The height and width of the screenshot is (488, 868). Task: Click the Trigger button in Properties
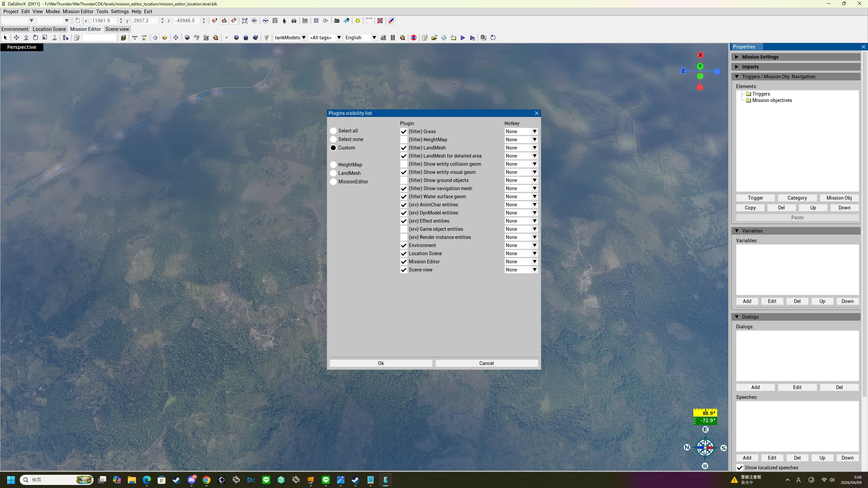click(755, 198)
